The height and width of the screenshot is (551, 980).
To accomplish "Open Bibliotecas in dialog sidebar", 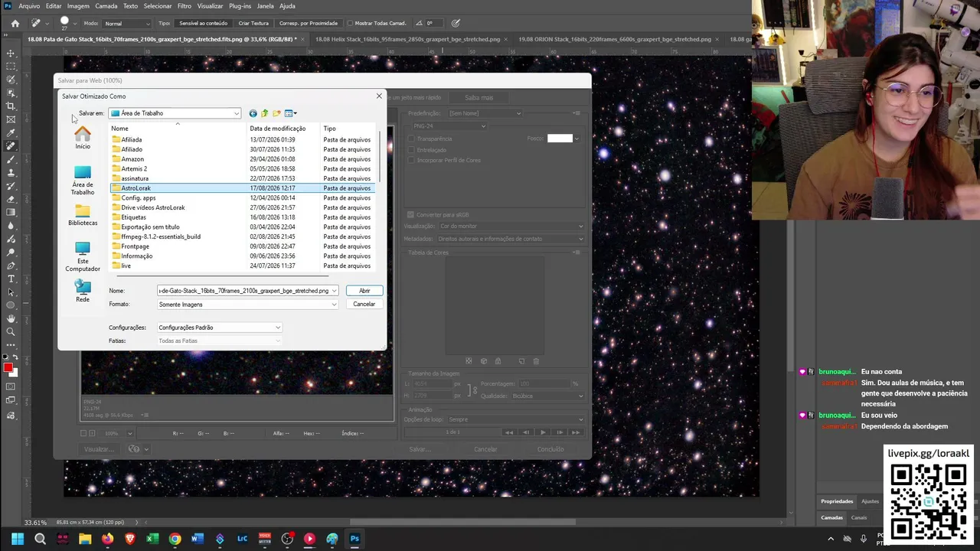I will 83,214.
